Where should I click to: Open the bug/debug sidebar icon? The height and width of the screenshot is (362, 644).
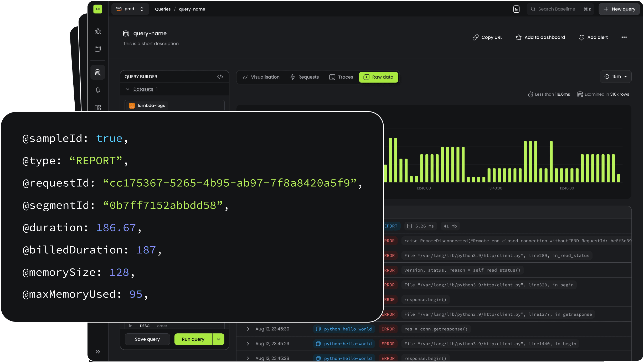click(x=98, y=31)
